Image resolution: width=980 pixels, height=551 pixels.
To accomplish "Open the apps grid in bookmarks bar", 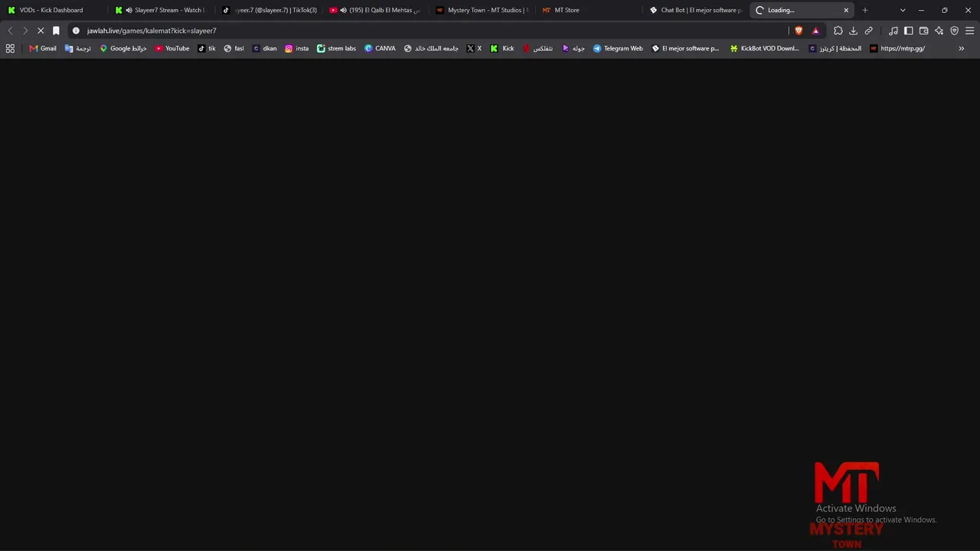I will 10,48.
